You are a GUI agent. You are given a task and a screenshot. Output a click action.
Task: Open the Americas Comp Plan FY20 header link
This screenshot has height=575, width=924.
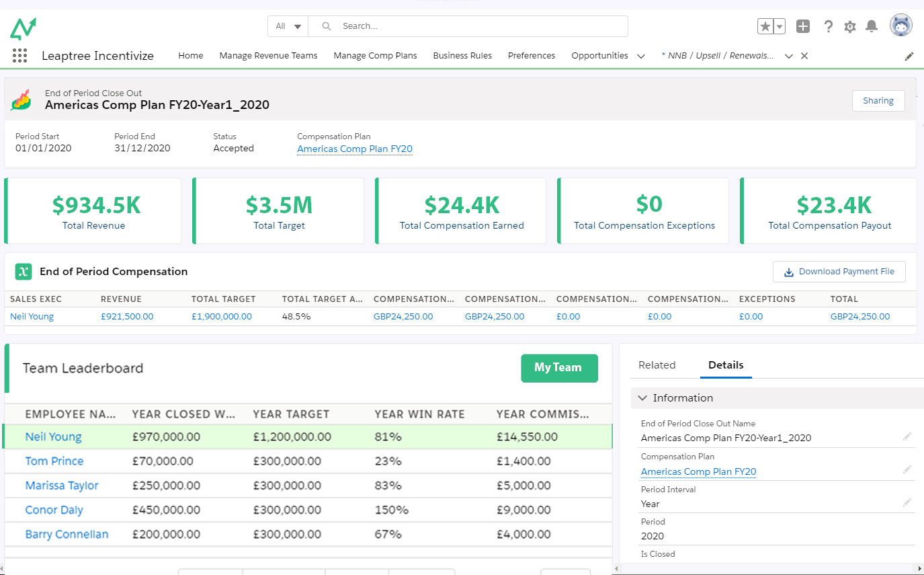pyautogui.click(x=355, y=149)
